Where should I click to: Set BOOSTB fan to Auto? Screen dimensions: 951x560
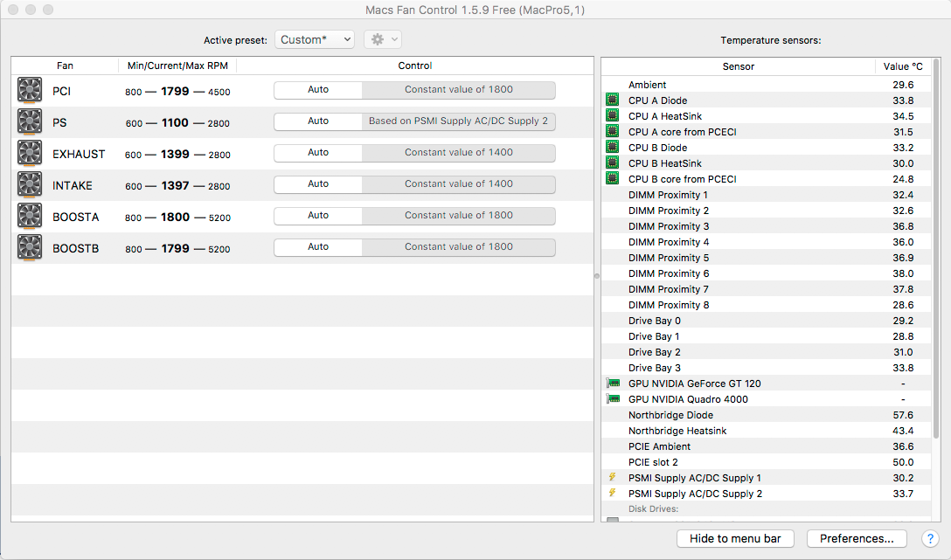point(318,247)
